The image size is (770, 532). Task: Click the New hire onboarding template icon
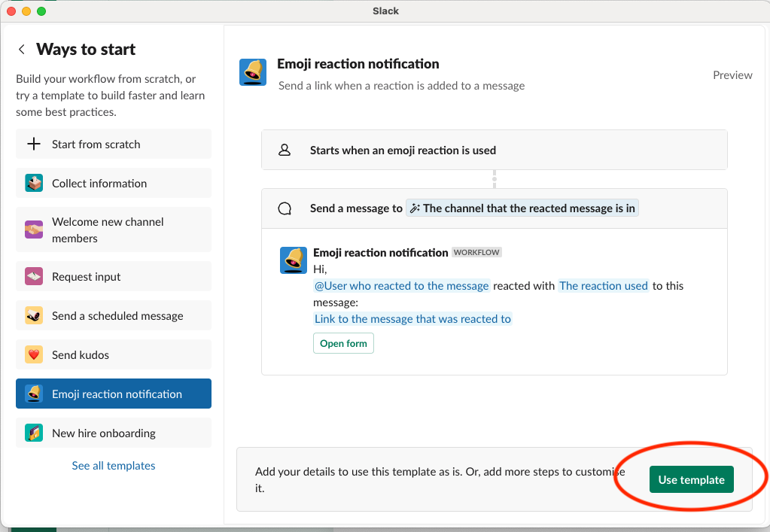point(34,433)
